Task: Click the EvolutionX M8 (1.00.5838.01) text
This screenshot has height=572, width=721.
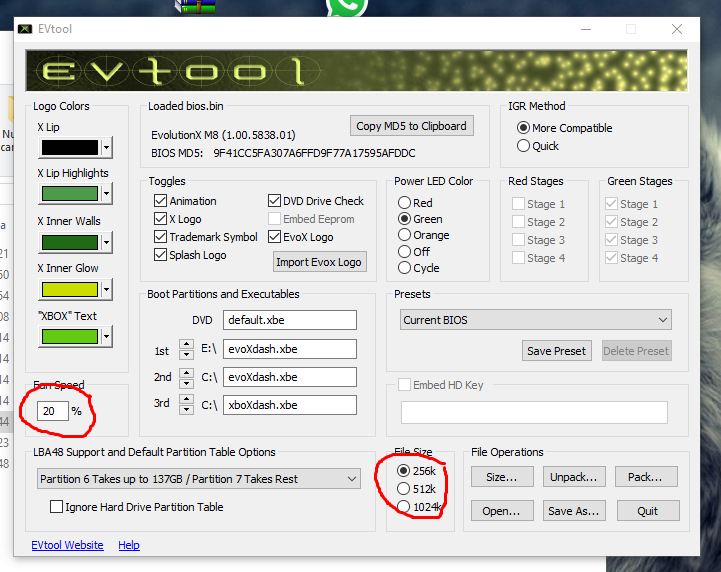Action: click(x=223, y=135)
